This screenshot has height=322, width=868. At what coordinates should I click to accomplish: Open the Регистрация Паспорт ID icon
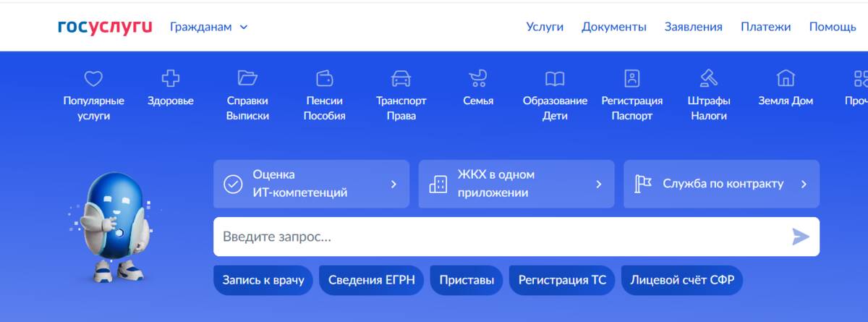click(632, 78)
